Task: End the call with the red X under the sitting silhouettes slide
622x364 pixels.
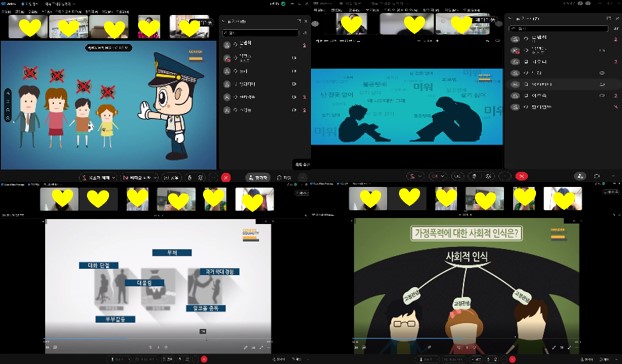Action: [522, 176]
